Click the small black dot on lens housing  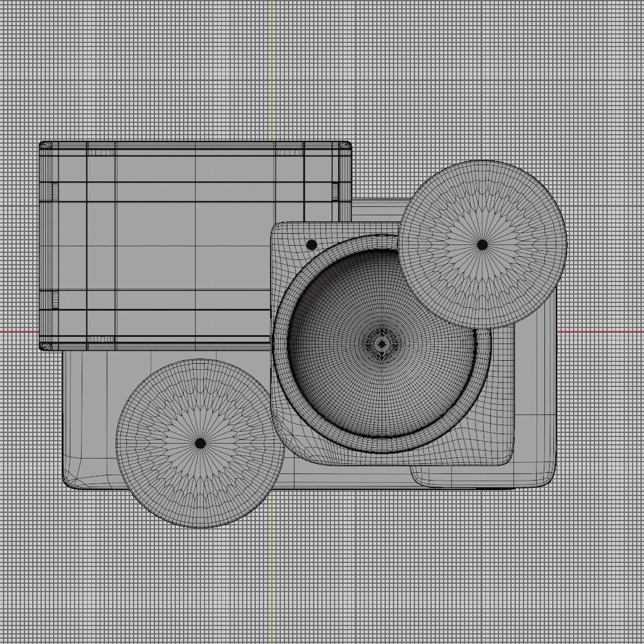click(x=312, y=245)
